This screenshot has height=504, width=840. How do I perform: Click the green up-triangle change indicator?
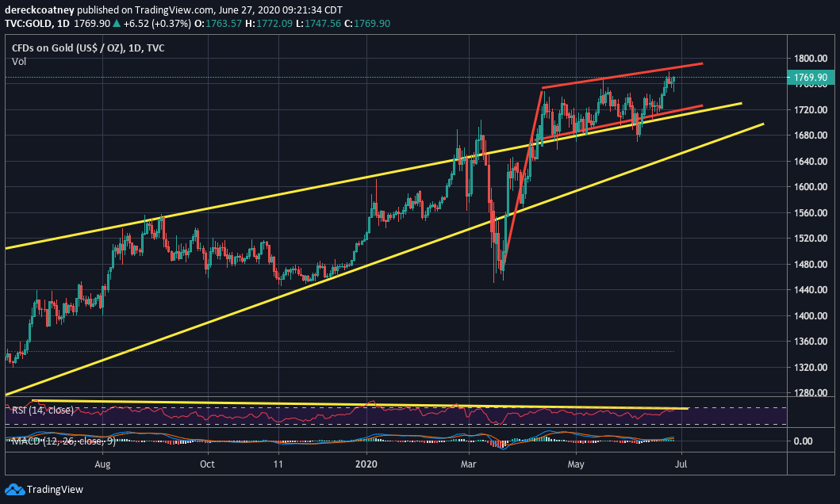point(117,24)
